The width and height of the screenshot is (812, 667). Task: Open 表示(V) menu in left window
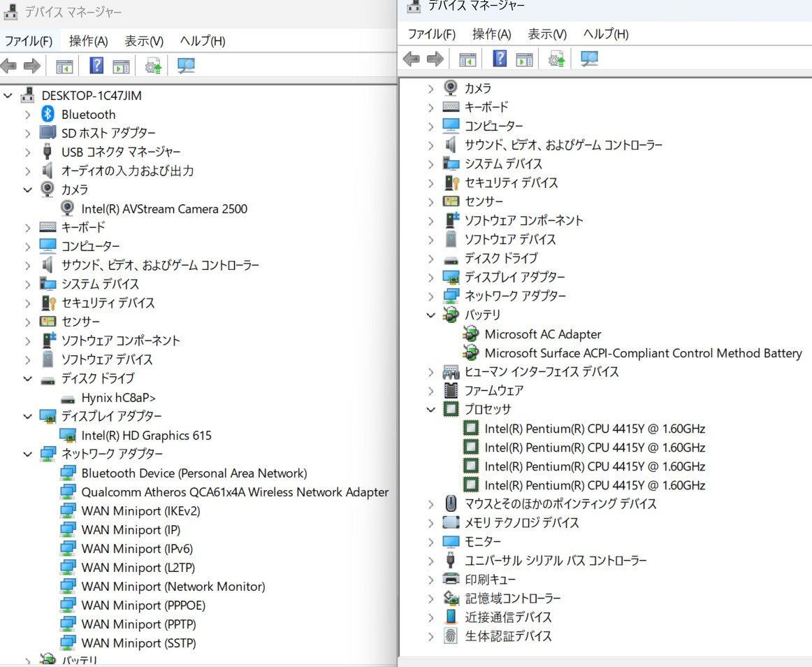coord(144,41)
